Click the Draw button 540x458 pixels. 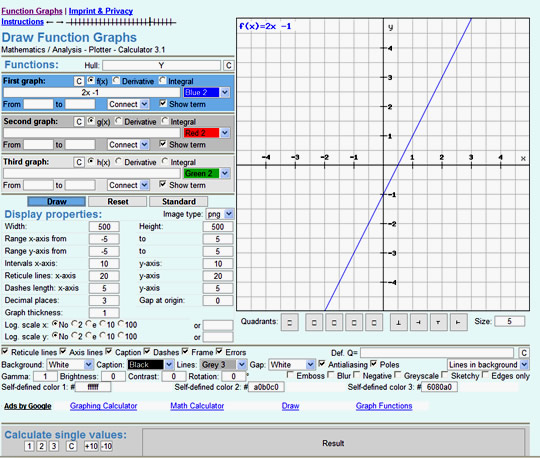(x=56, y=201)
